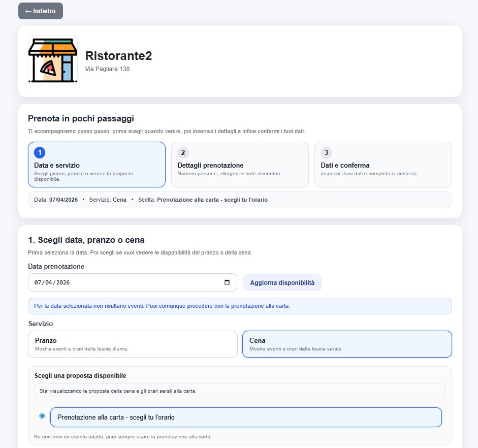Click the Ristorante2 restaurant name
Image resolution: width=478 pixels, height=448 pixels.
pos(118,56)
